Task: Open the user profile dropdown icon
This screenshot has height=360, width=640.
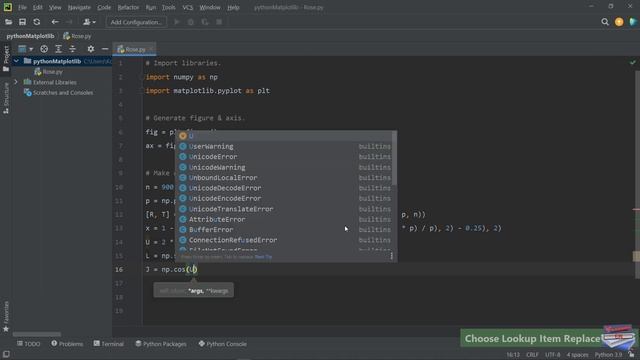Action: (x=89, y=22)
